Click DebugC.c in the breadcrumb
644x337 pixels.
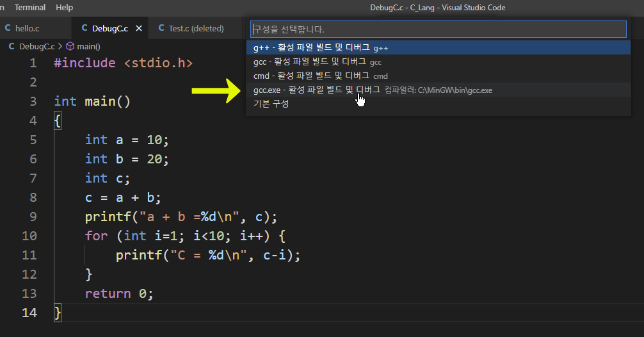[36, 46]
